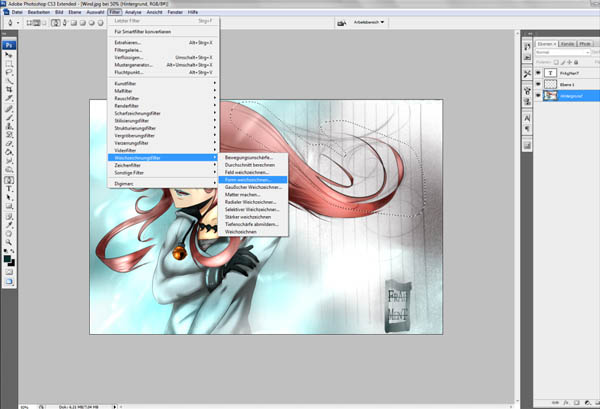
Task: Click the Freeform Pen option icon
Action: (65, 23)
